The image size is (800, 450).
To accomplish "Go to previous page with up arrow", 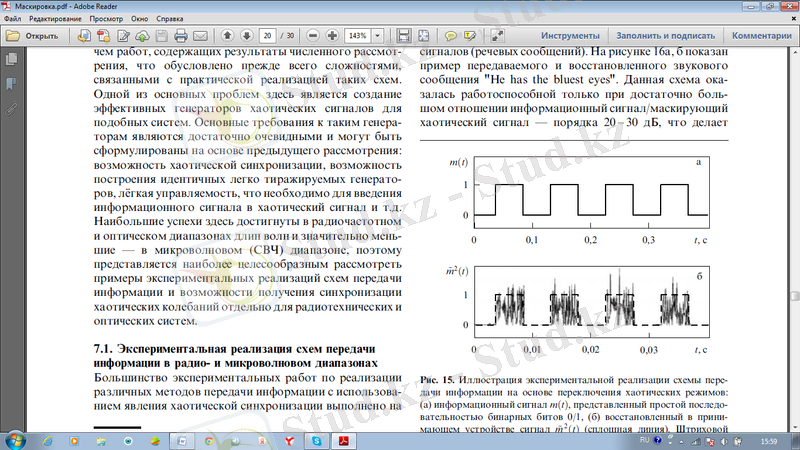I will (228, 36).
